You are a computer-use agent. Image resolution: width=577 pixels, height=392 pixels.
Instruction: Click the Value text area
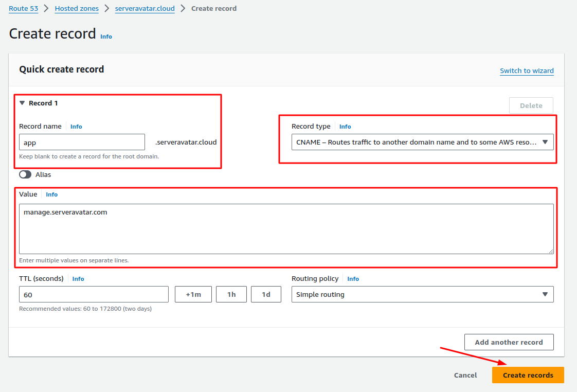pos(286,228)
